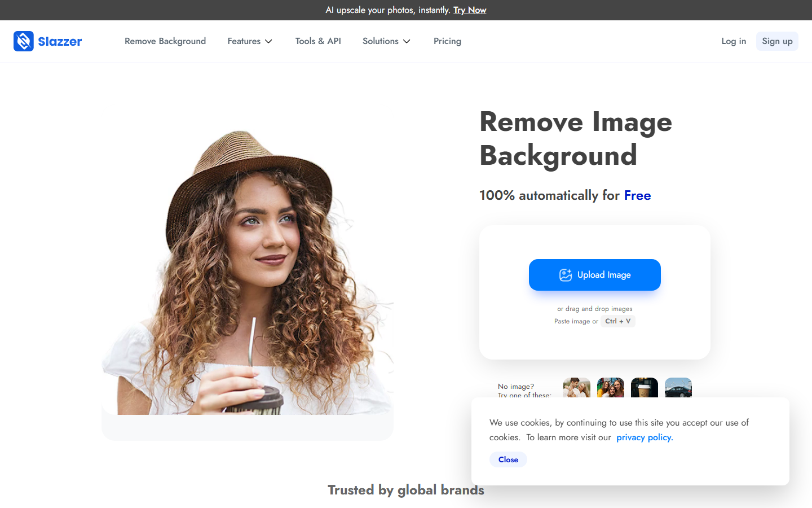The width and height of the screenshot is (812, 508).
Task: Try the black car sample photo
Action: click(x=678, y=388)
